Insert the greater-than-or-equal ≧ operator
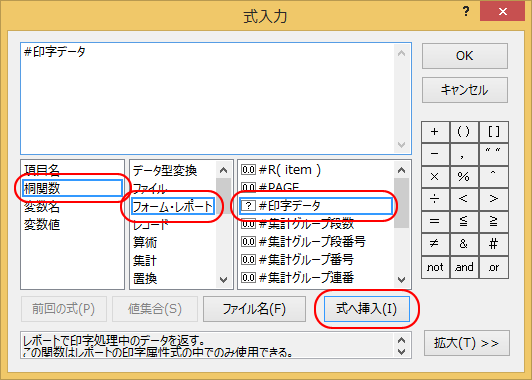The height and width of the screenshot is (380, 532). [x=493, y=222]
